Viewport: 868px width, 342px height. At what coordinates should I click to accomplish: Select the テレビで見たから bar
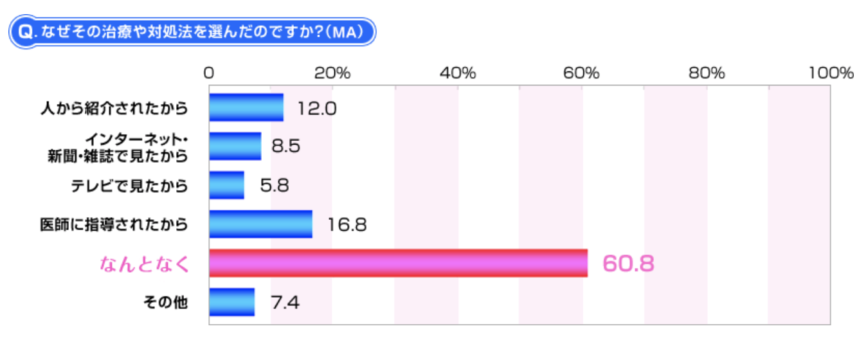tap(226, 185)
